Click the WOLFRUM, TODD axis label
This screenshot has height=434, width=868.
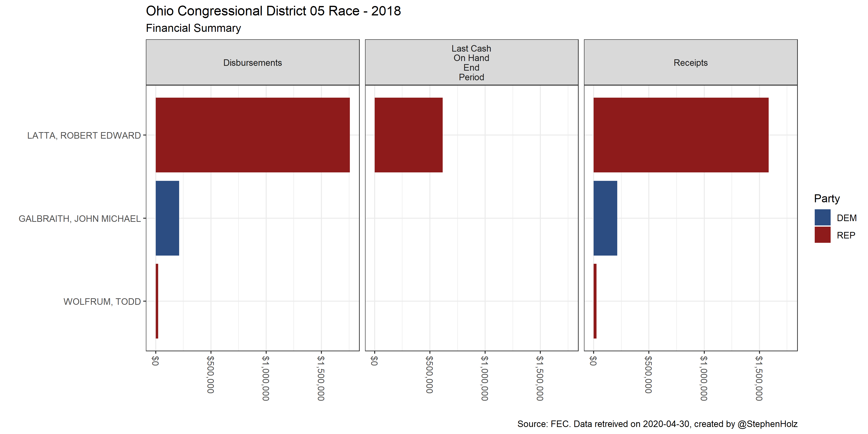102,302
